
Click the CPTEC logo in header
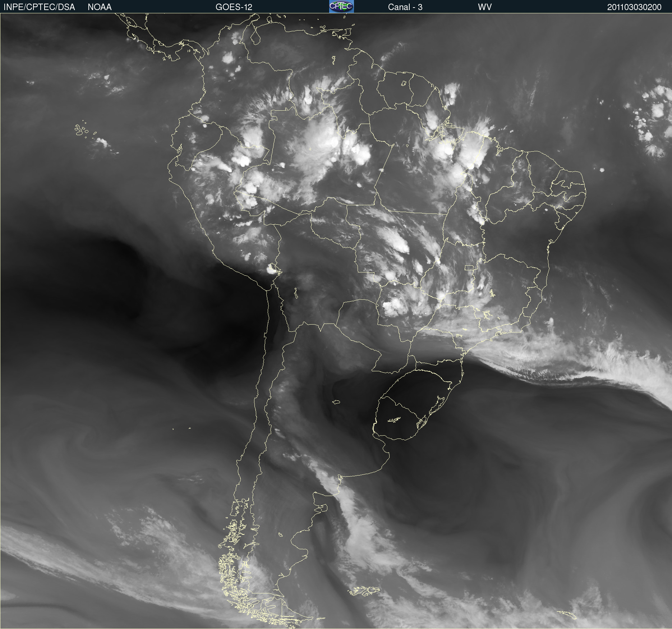tap(341, 6)
